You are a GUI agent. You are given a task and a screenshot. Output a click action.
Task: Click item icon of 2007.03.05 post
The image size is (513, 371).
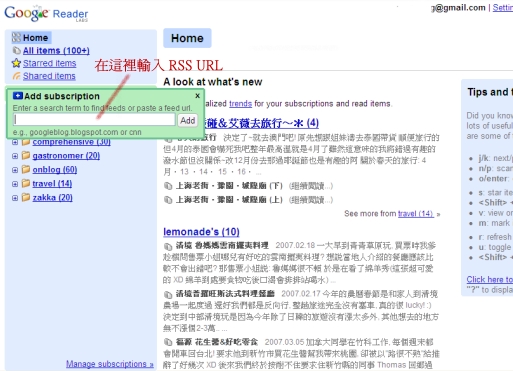(x=168, y=342)
